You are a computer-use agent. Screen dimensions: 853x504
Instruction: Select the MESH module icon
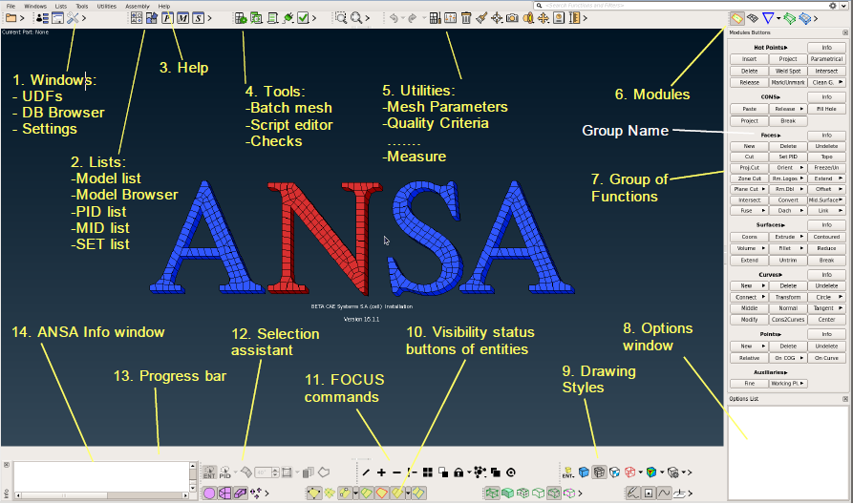(x=753, y=18)
